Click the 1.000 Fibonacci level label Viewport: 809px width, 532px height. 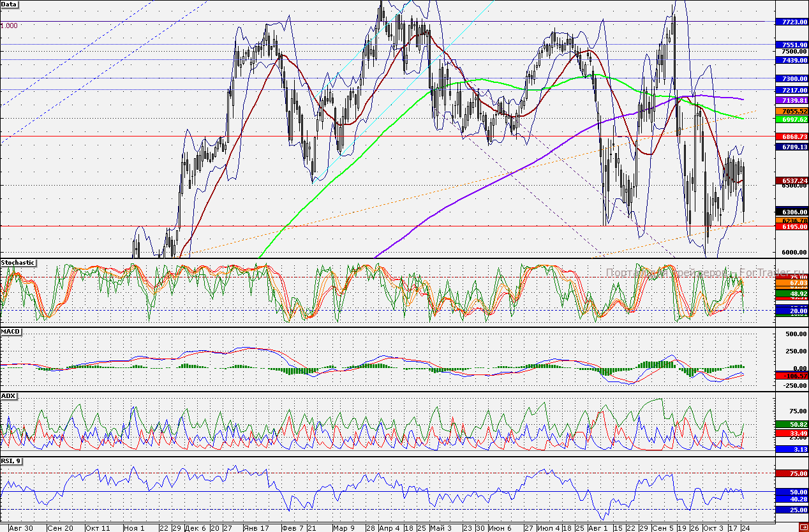point(10,26)
